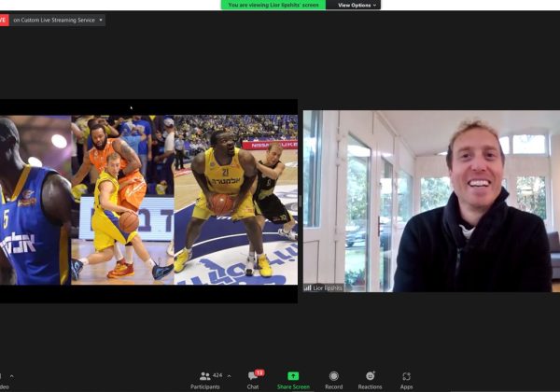
Task: Click the Lior lipshits name label
Action: (x=324, y=287)
